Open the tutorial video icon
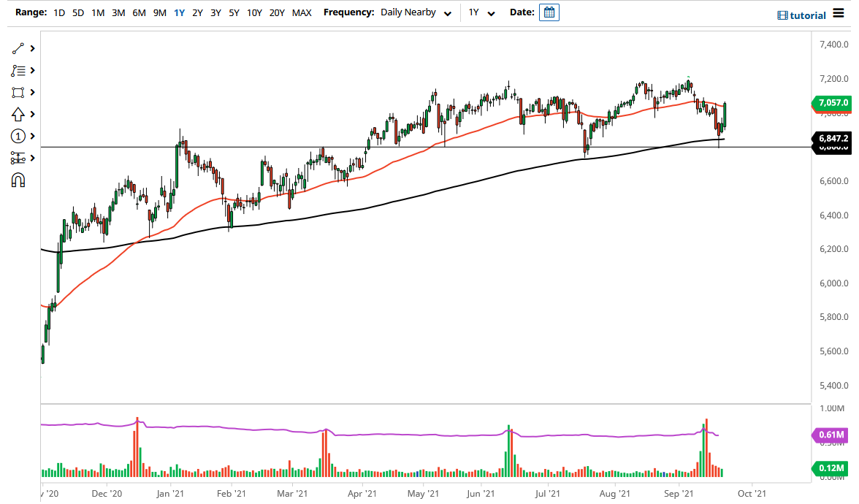859x504 pixels. 782,14
